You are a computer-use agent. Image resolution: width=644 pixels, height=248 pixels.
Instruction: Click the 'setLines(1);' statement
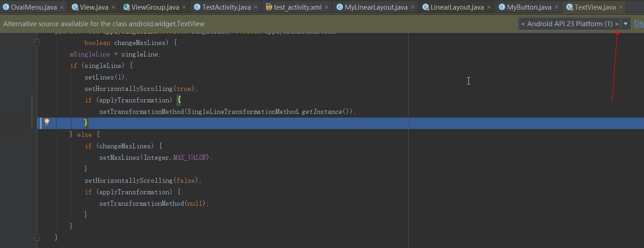(106, 77)
